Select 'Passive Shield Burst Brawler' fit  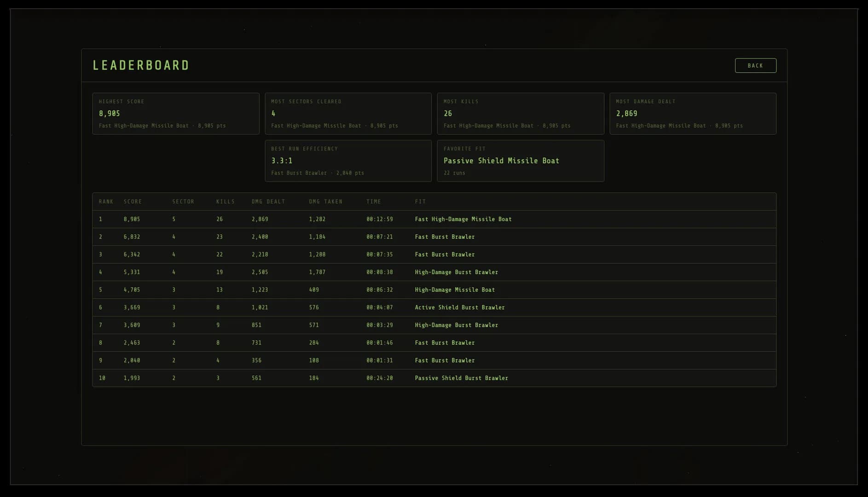coord(462,378)
